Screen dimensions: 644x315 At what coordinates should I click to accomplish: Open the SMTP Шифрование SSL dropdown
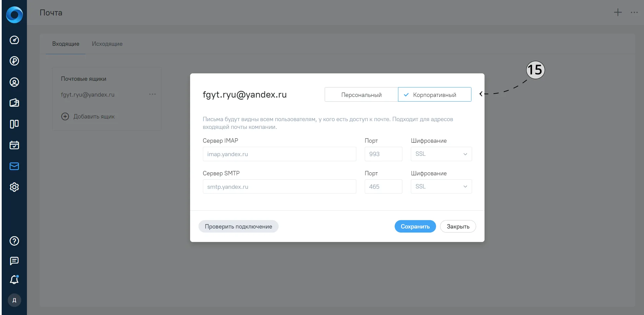[441, 186]
